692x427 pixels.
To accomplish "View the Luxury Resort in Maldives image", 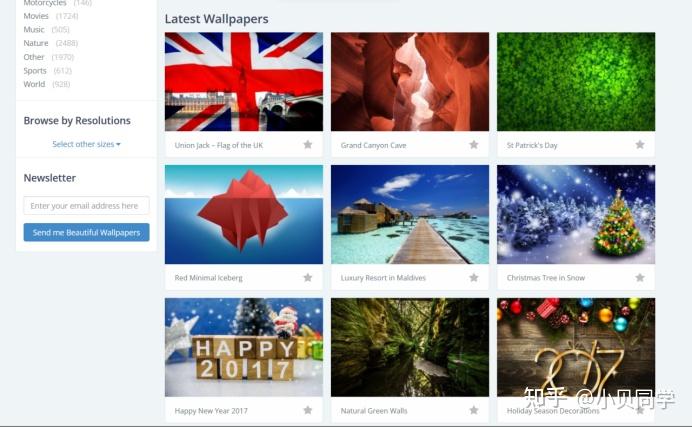I will (x=410, y=214).
